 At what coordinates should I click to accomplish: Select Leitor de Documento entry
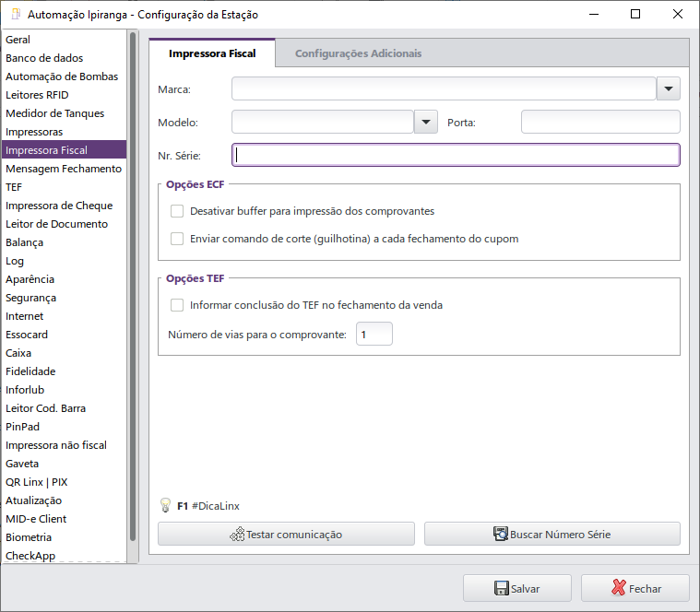coord(64,224)
